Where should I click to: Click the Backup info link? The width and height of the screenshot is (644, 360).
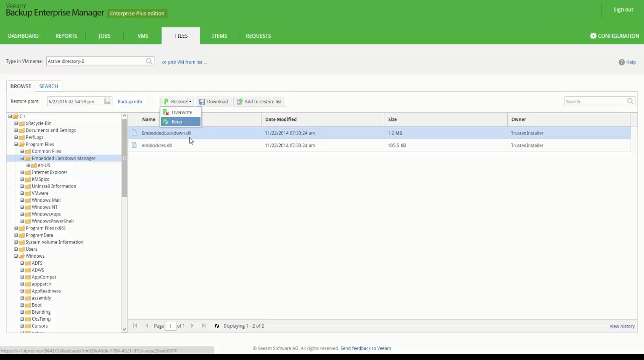130,102
